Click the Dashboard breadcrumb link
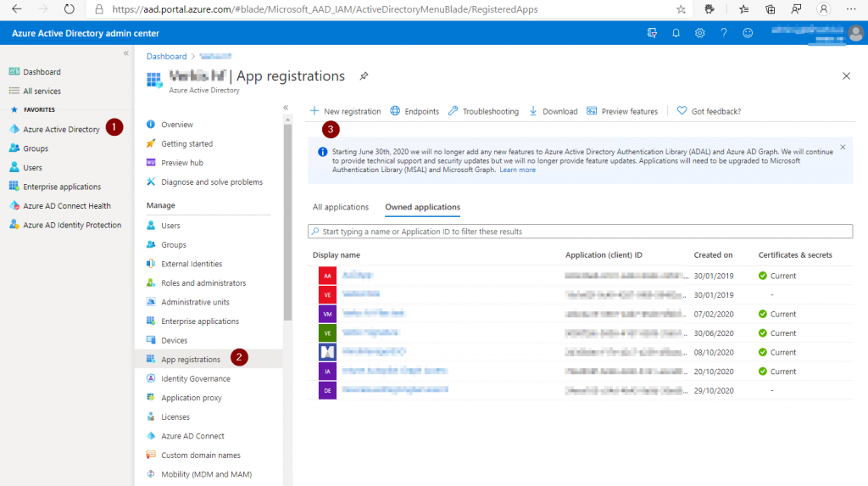 pyautogui.click(x=166, y=56)
